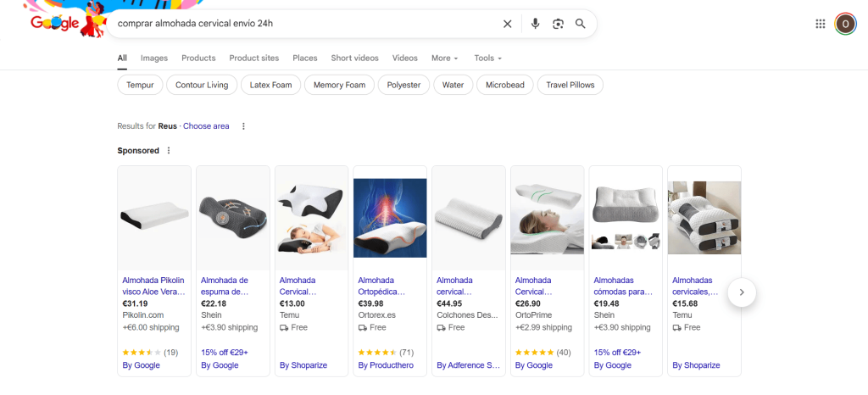868x395 pixels.
Task: Start a voice search with microphone
Action: coord(535,24)
